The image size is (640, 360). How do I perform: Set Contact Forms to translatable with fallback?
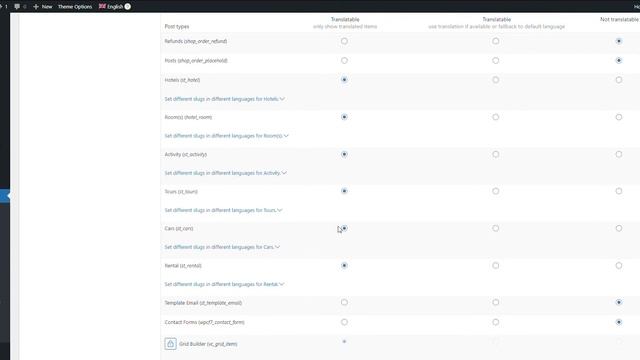pos(496,322)
